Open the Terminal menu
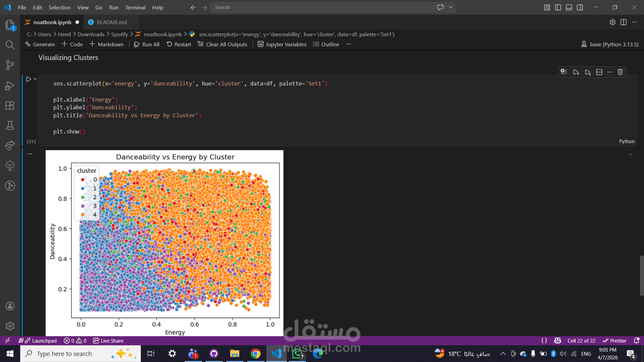 click(x=135, y=7)
